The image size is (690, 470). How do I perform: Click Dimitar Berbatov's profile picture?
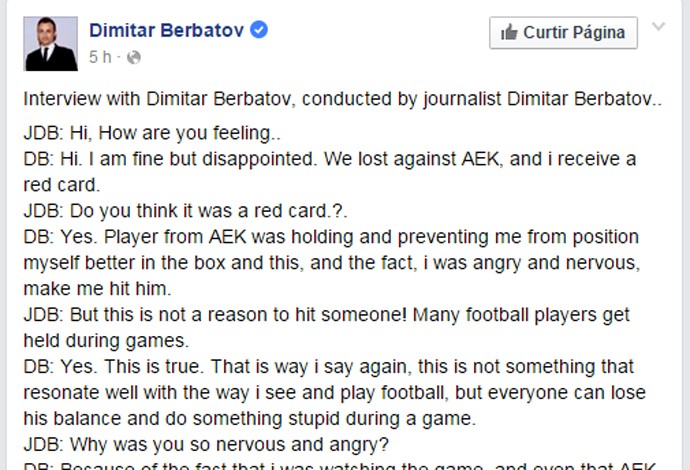point(51,44)
